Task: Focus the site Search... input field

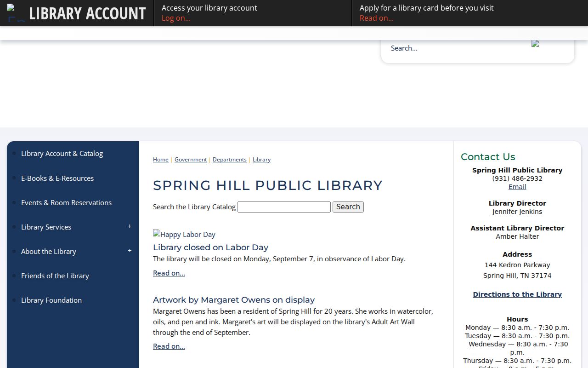Action: 457,48
